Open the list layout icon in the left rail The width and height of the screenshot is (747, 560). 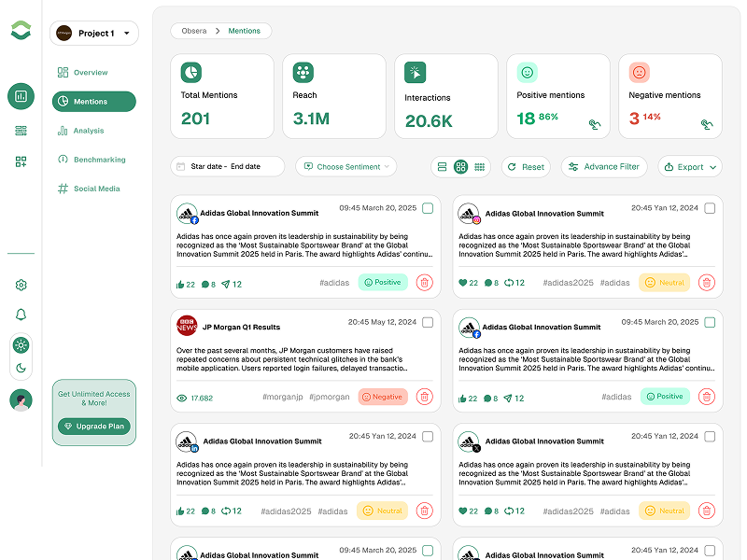click(x=21, y=131)
